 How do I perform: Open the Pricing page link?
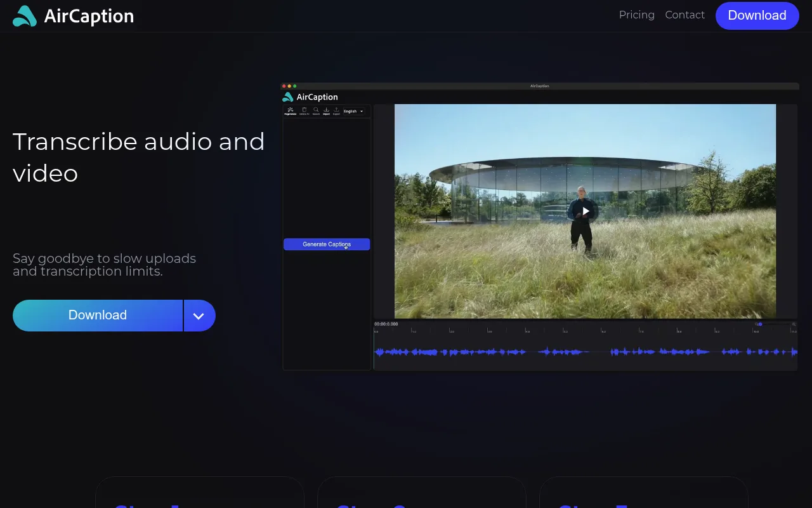tap(637, 15)
